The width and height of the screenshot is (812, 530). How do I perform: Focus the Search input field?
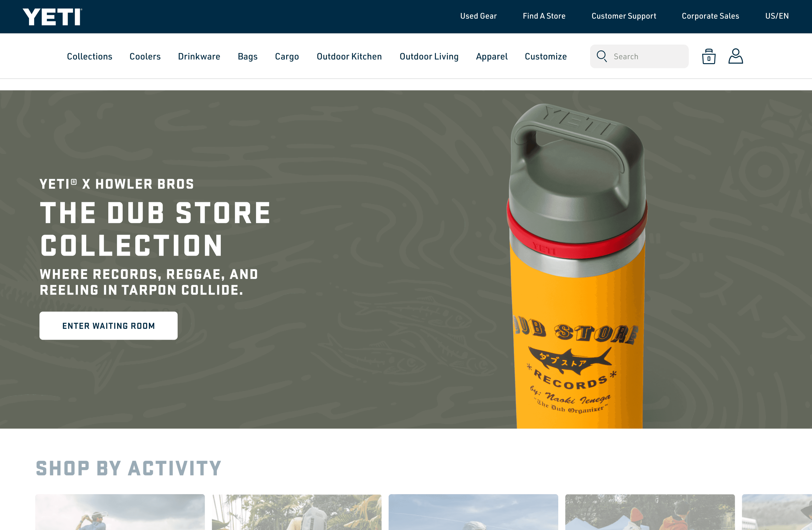(639, 56)
